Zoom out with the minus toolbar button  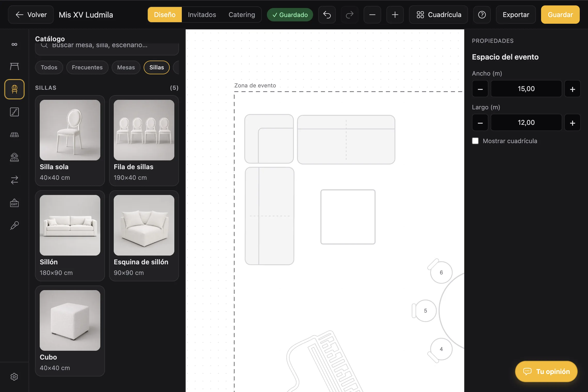[372, 15]
